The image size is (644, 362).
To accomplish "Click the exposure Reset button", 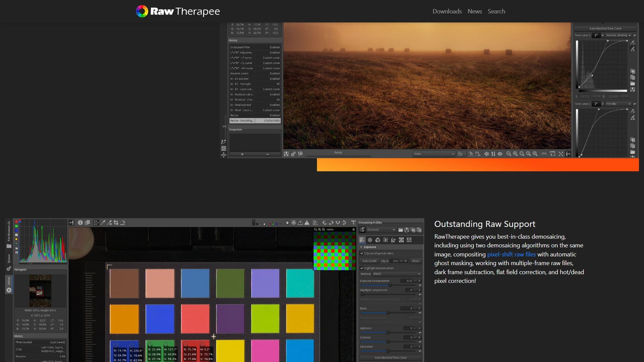I will [x=416, y=261].
